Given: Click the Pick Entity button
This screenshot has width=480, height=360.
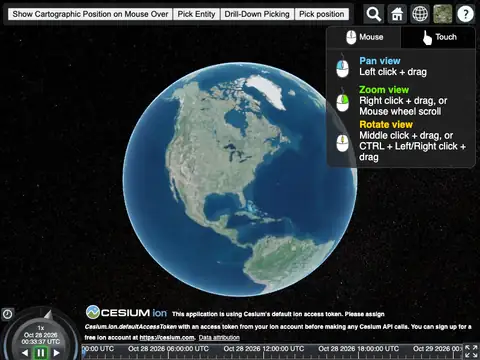Looking at the screenshot, I should click(x=196, y=14).
